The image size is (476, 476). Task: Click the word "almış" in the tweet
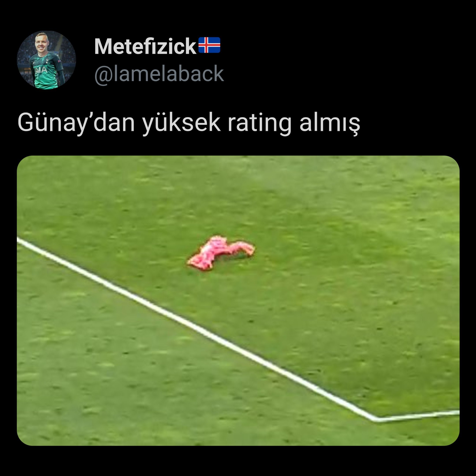click(330, 123)
